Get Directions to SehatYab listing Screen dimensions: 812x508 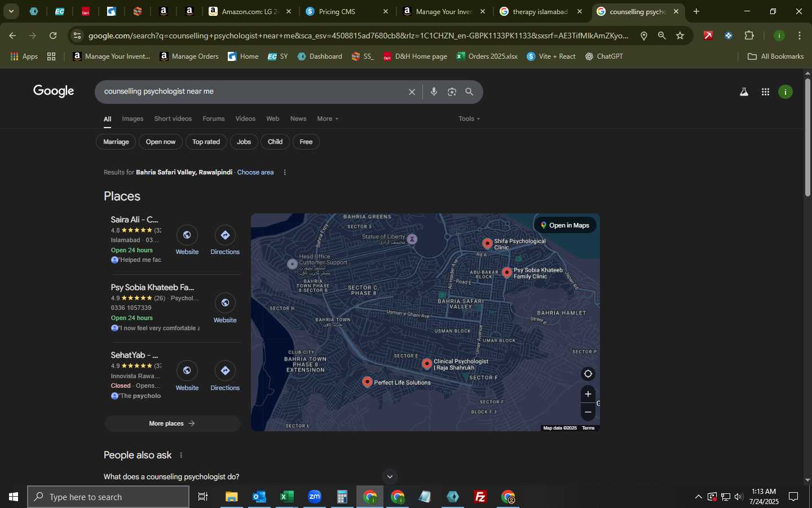coord(225,371)
